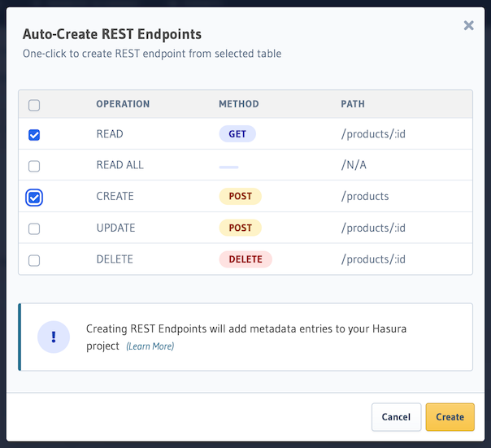Click the /N/A path text

[354, 165]
